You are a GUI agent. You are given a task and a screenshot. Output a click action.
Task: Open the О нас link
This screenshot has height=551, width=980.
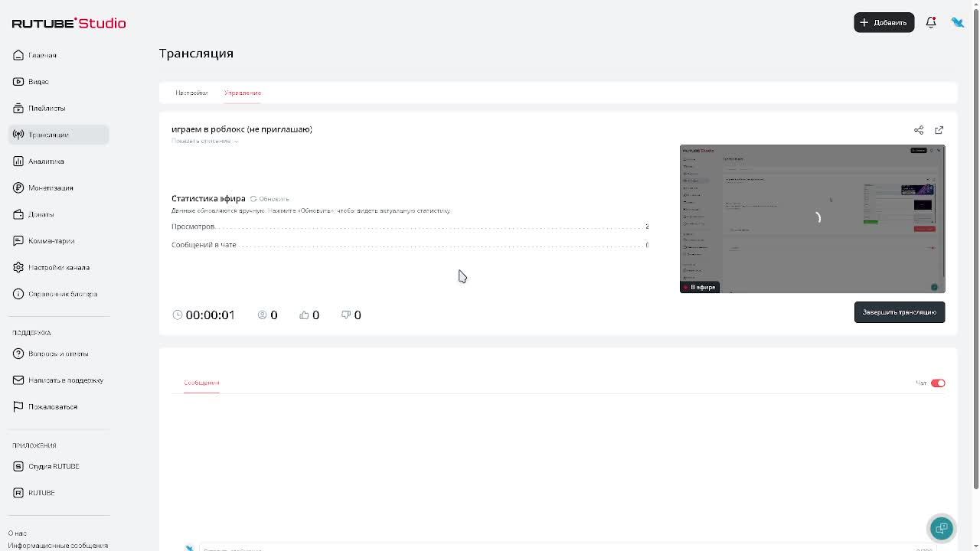click(x=17, y=533)
